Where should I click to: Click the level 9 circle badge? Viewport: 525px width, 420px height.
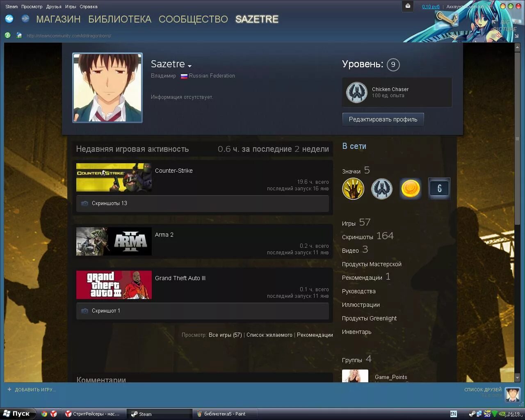tap(393, 64)
